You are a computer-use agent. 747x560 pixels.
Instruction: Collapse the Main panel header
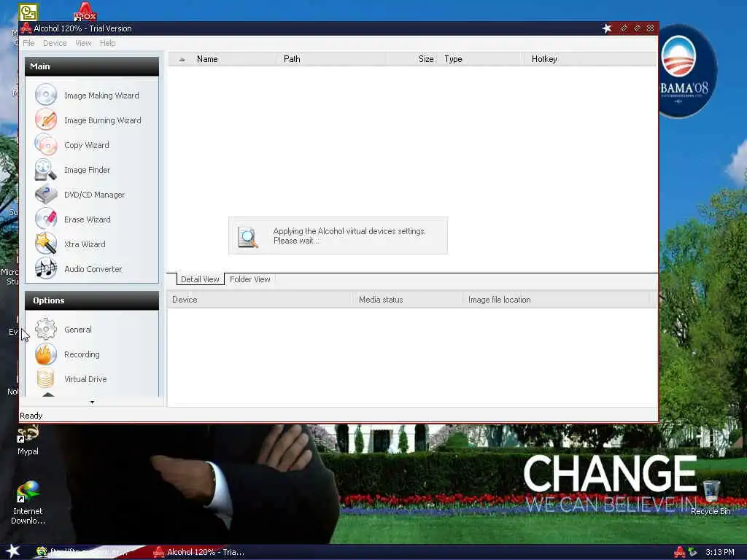pos(92,66)
